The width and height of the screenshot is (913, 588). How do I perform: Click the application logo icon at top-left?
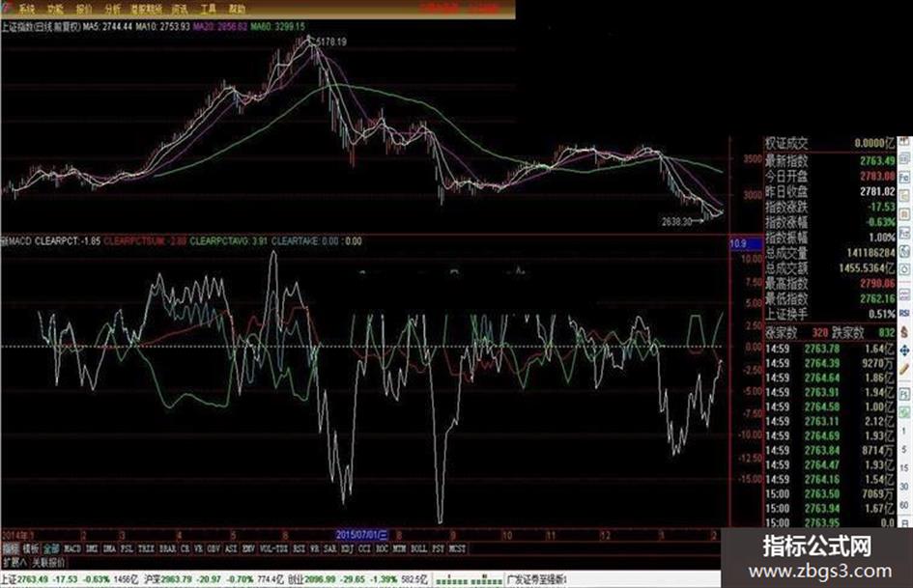point(7,8)
